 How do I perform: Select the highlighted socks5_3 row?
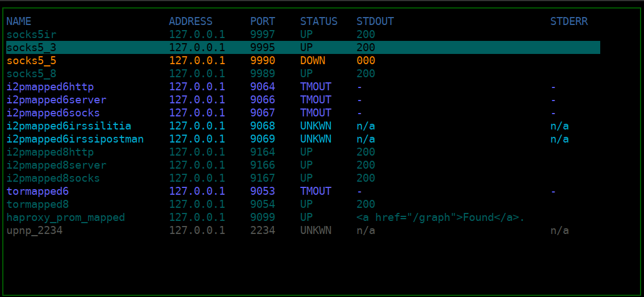[x=31, y=48]
